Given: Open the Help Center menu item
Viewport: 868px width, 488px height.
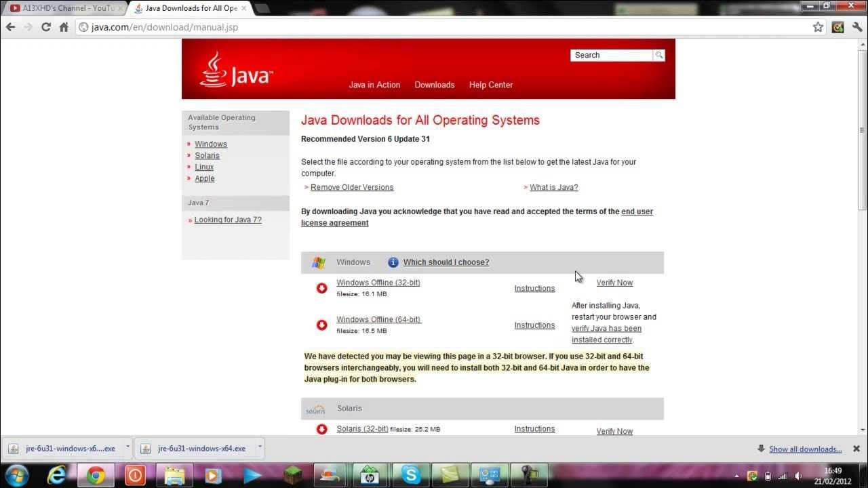Looking at the screenshot, I should click(x=491, y=85).
